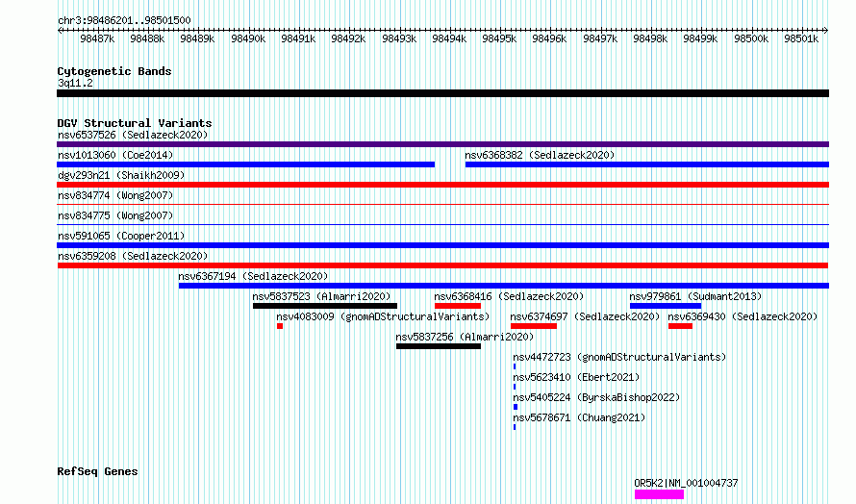Click the 98501k ruler position
The image size is (856, 504).
tap(801, 38)
